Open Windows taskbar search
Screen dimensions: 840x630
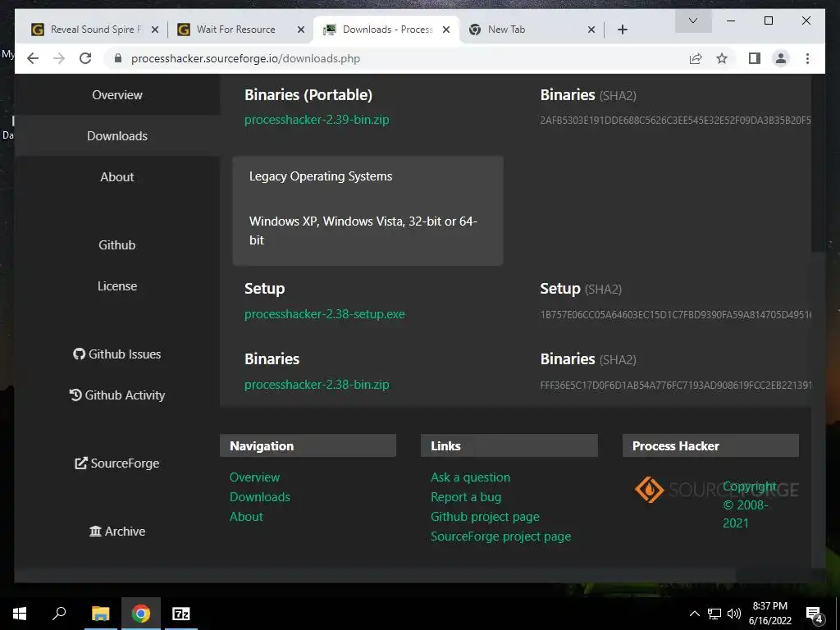(x=59, y=614)
